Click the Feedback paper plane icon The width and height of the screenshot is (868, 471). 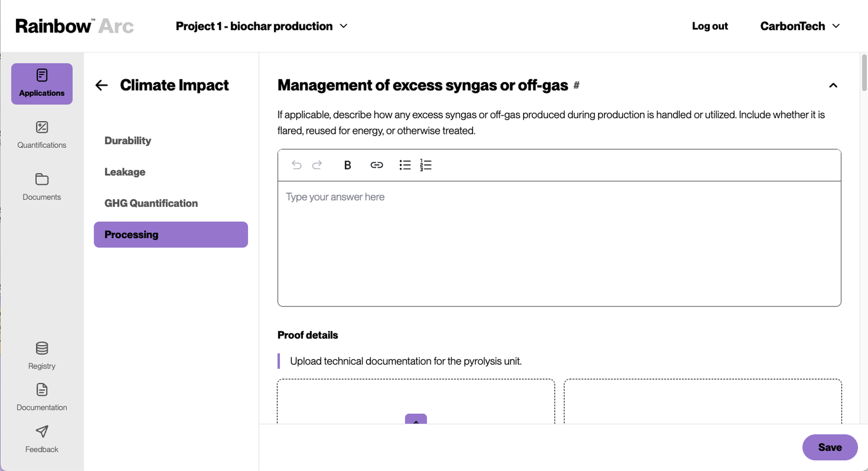[x=41, y=432]
